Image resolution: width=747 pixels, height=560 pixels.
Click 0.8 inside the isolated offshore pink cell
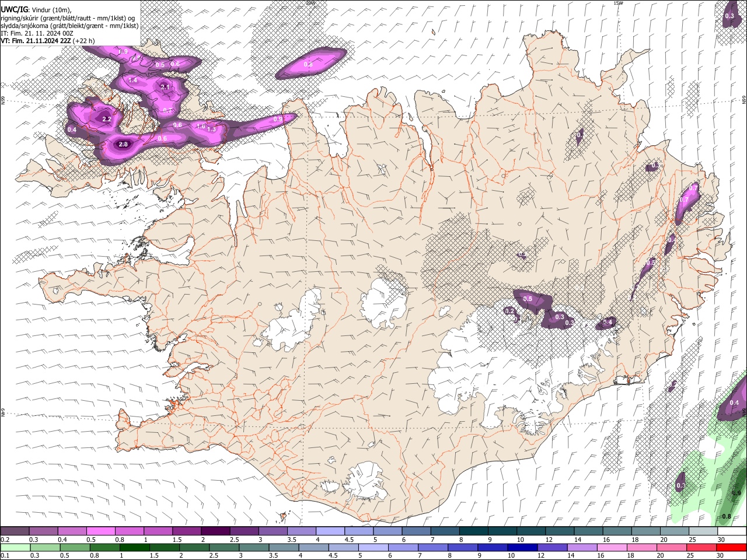click(x=308, y=64)
